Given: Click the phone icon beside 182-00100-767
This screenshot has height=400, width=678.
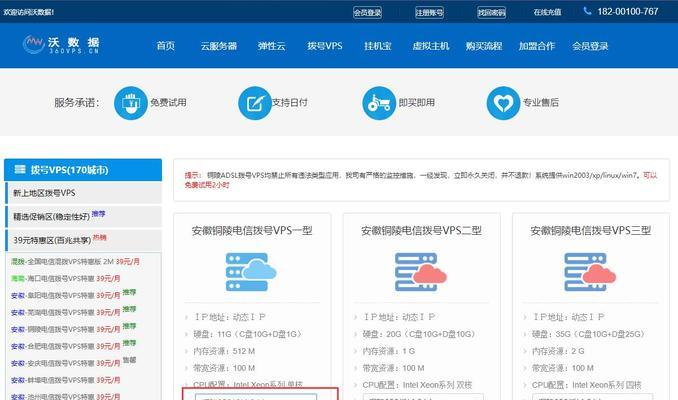Looking at the screenshot, I should coord(587,11).
